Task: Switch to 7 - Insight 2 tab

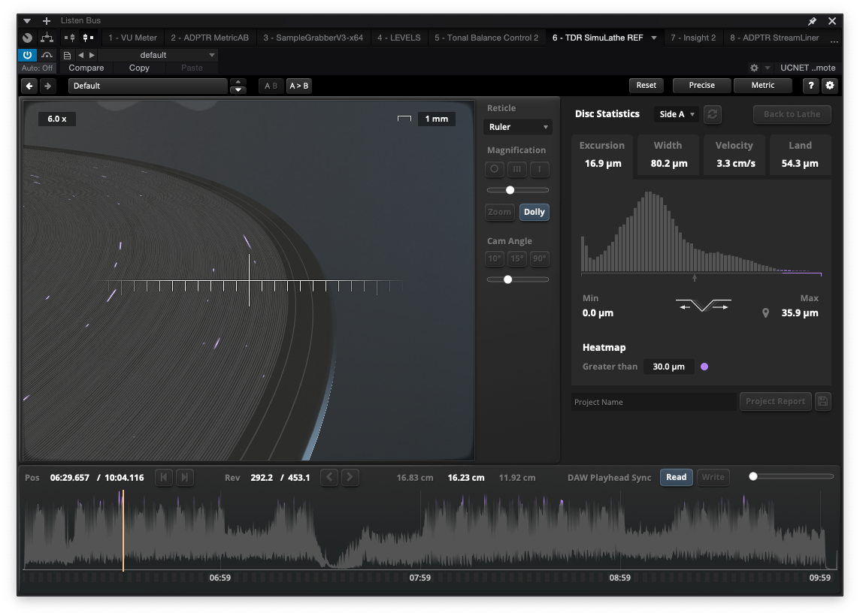Action: (x=693, y=38)
